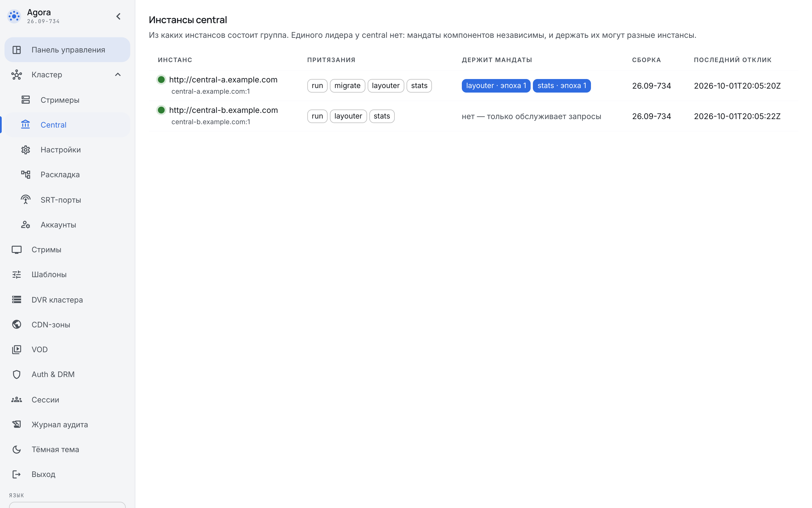Click the CDN-зоны globe icon
The width and height of the screenshot is (812, 508).
(16, 324)
